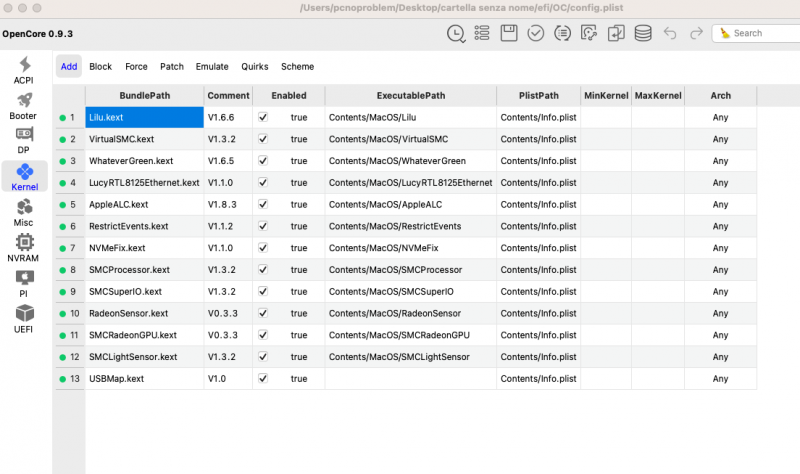Uncheck Enabled for WhateverGreen.kext
This screenshot has width=800, height=474.
click(x=263, y=161)
